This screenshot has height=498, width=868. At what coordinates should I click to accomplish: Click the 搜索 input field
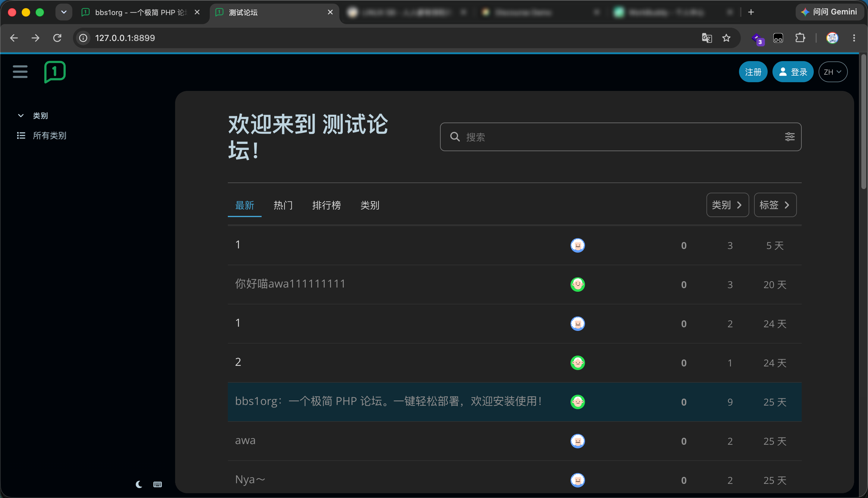point(620,137)
